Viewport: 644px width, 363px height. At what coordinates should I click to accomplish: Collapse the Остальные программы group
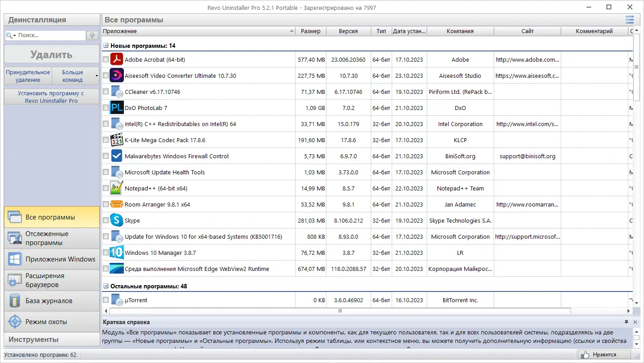click(x=106, y=286)
